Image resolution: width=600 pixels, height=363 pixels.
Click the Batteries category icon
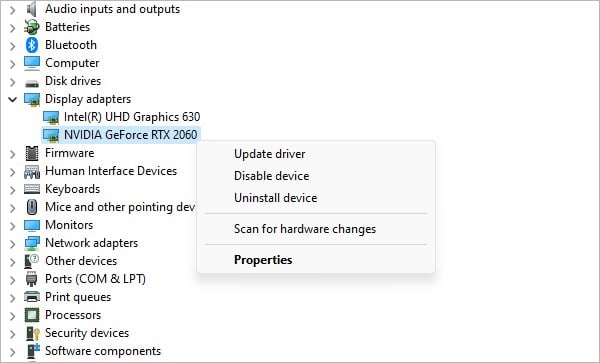(x=32, y=27)
